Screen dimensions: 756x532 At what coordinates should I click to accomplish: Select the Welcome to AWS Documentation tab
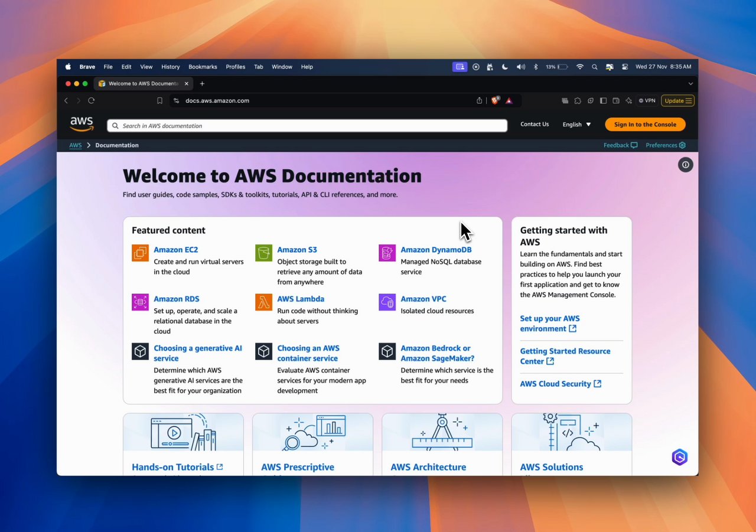pos(144,83)
